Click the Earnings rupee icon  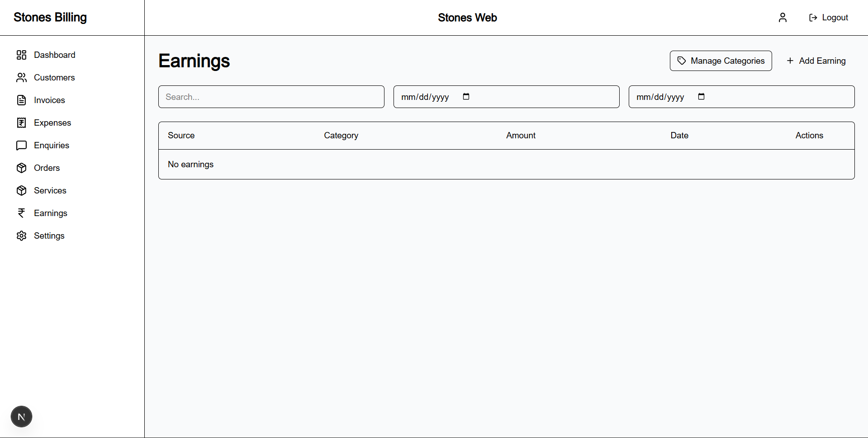[21, 213]
